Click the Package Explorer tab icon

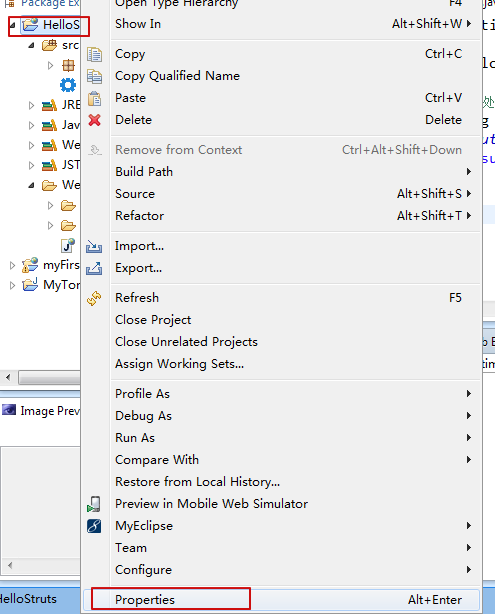9,4
